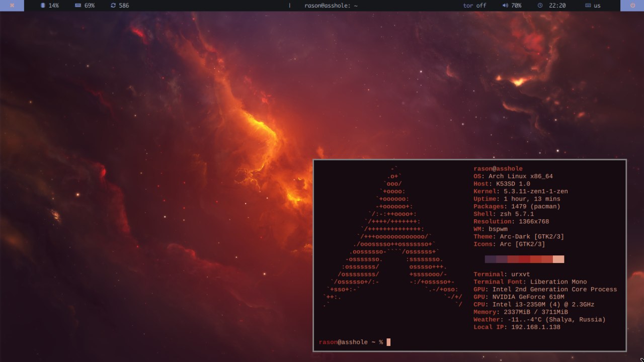644x362 pixels.
Task: Click the clock icon beside 22:20
Action: click(x=540, y=6)
